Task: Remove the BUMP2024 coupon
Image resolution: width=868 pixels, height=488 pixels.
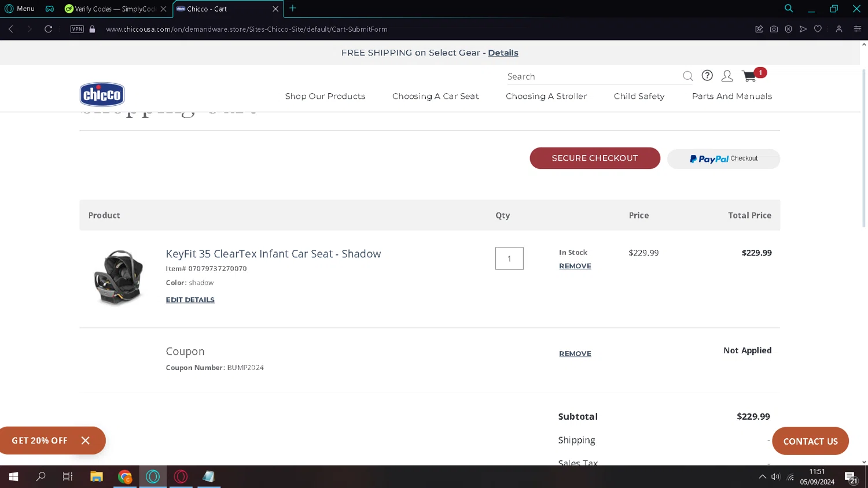Action: 575,354
